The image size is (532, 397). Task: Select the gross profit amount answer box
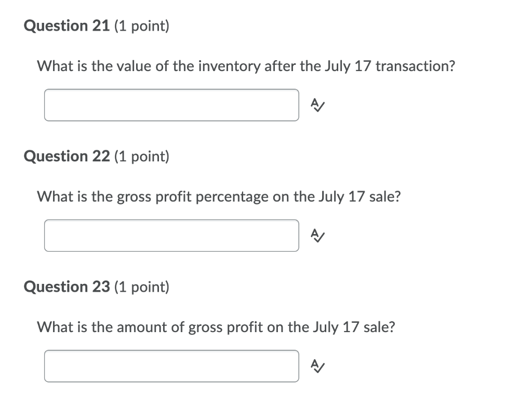tap(171, 366)
